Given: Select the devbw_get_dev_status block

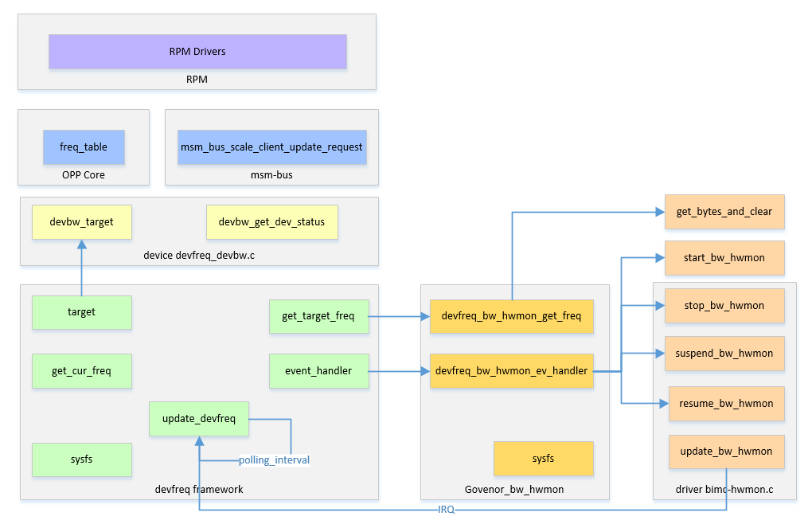Looking at the screenshot, I should [x=271, y=222].
